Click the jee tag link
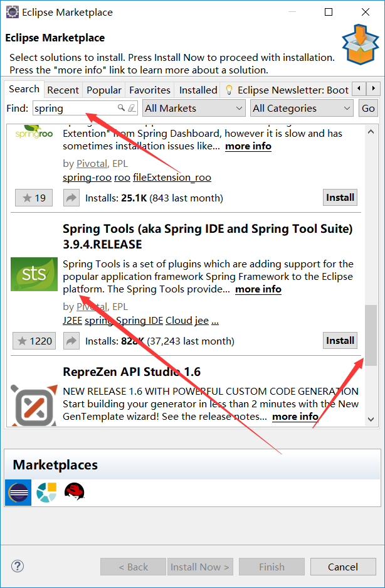Image resolution: width=385 pixels, height=588 pixels. (x=202, y=321)
